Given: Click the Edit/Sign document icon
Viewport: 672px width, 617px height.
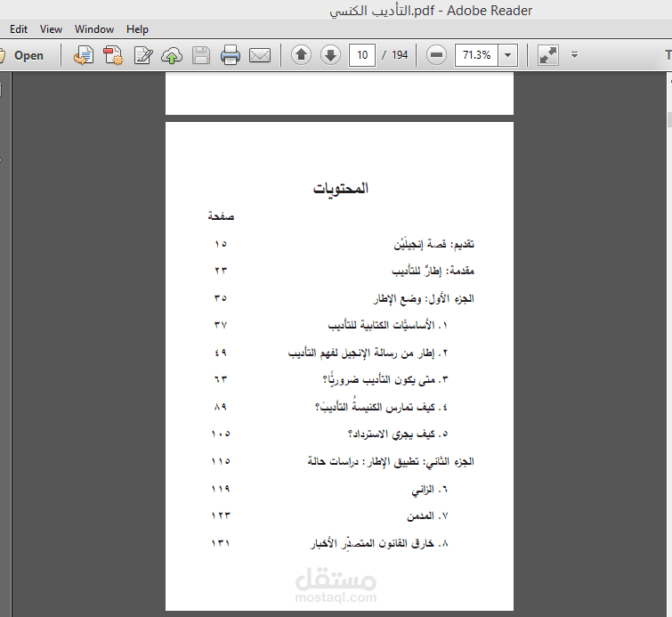Looking at the screenshot, I should click(x=143, y=55).
